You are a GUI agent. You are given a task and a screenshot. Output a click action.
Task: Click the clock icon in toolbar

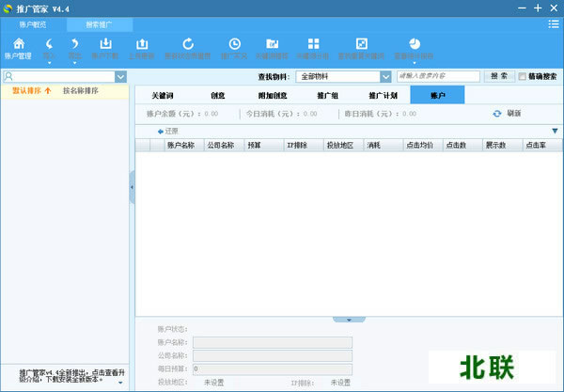tap(234, 44)
